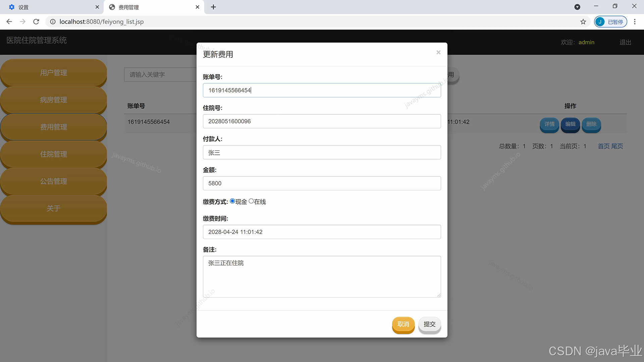
Task: Click the browser forward arrow
Action: coord(22,22)
